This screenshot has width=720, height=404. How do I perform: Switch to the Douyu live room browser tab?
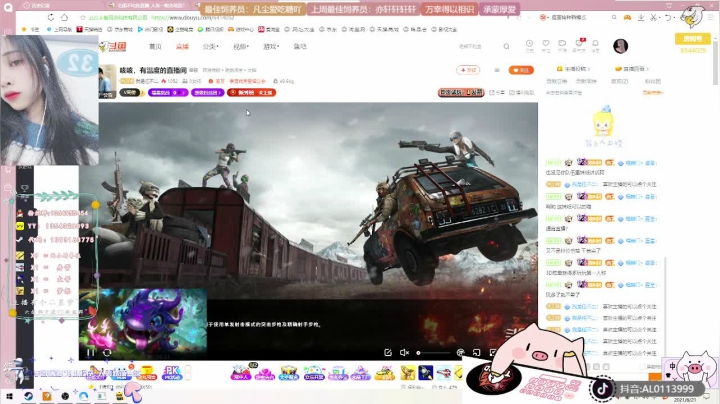click(x=147, y=6)
